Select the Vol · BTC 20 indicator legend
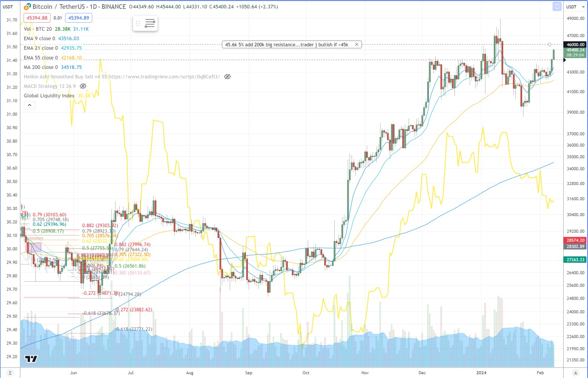The height and width of the screenshot is (378, 588). pos(38,29)
